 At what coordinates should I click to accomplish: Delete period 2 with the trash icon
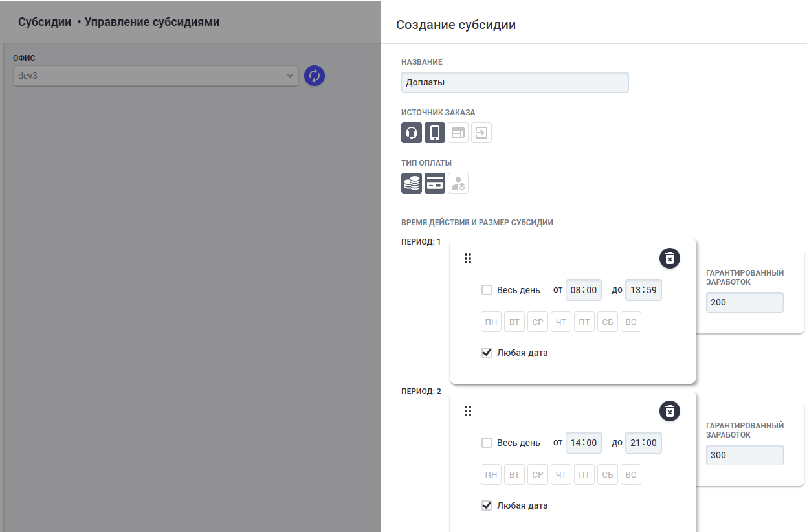[670, 411]
